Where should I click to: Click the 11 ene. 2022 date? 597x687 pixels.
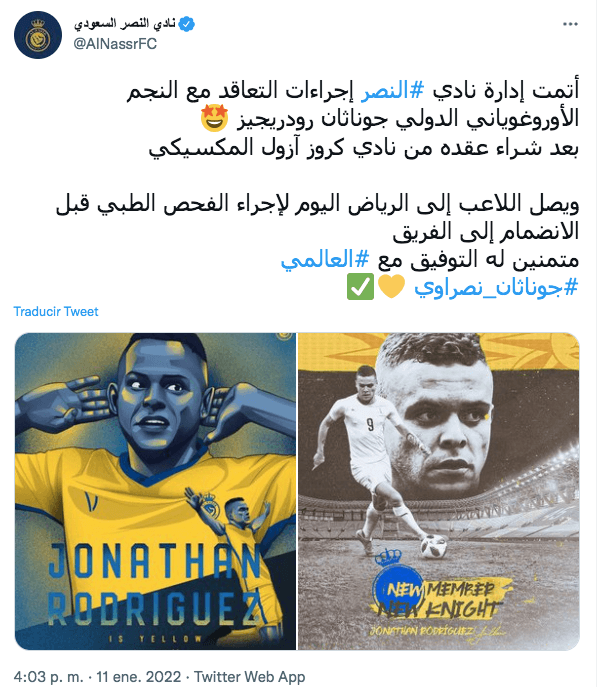[139, 676]
